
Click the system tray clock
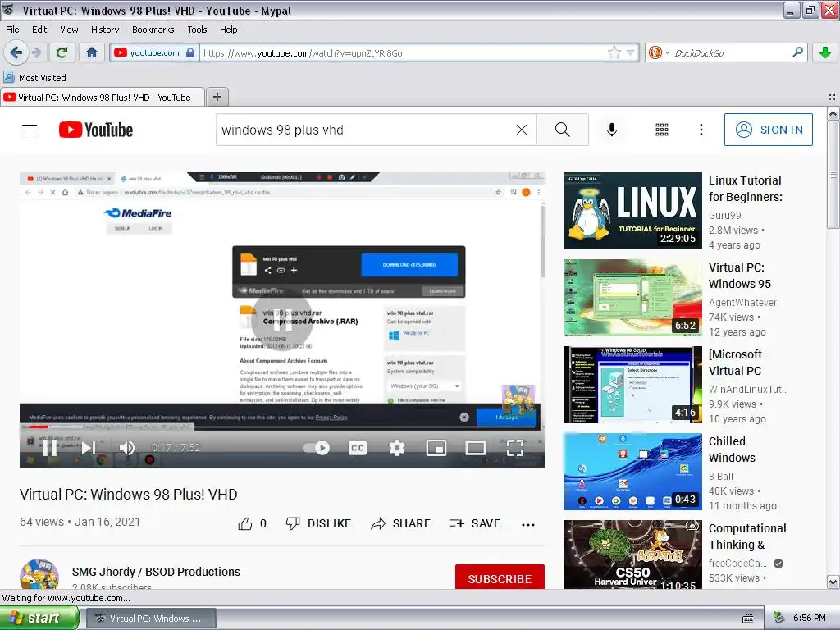click(x=809, y=618)
